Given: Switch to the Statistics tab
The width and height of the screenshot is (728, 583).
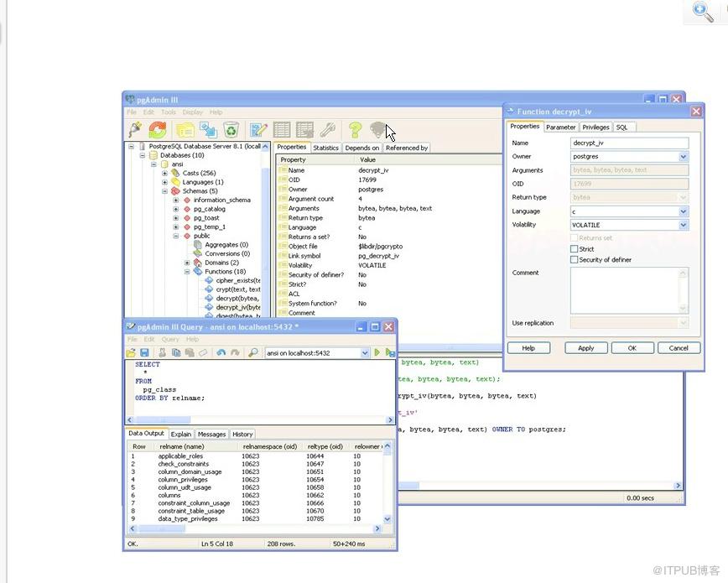Looking at the screenshot, I should click(x=326, y=148).
